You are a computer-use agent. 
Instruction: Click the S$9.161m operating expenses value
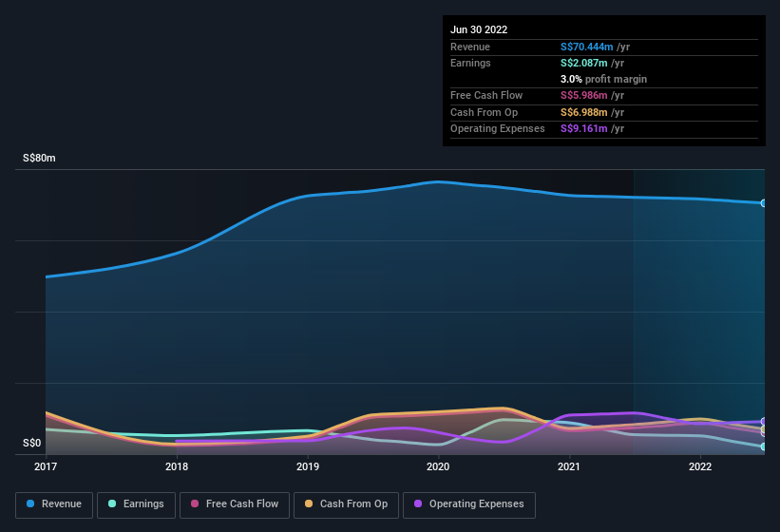click(583, 129)
